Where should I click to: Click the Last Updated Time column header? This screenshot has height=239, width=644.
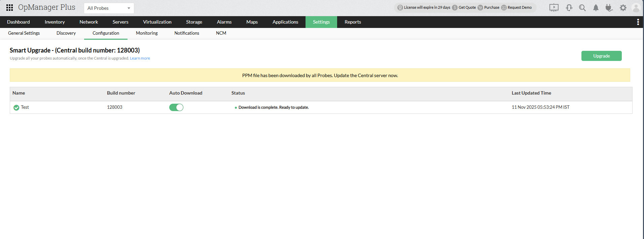tap(531, 93)
